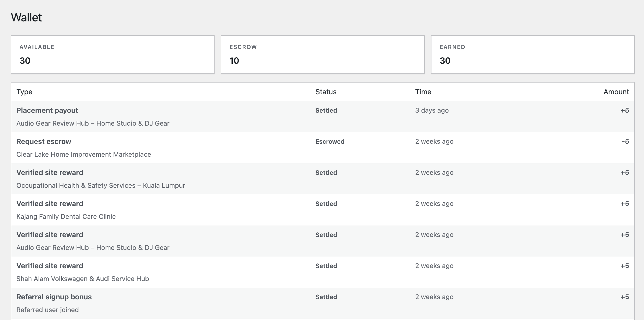The height and width of the screenshot is (320, 644).
Task: Click the 3 days ago timestamp
Action: [x=432, y=110]
